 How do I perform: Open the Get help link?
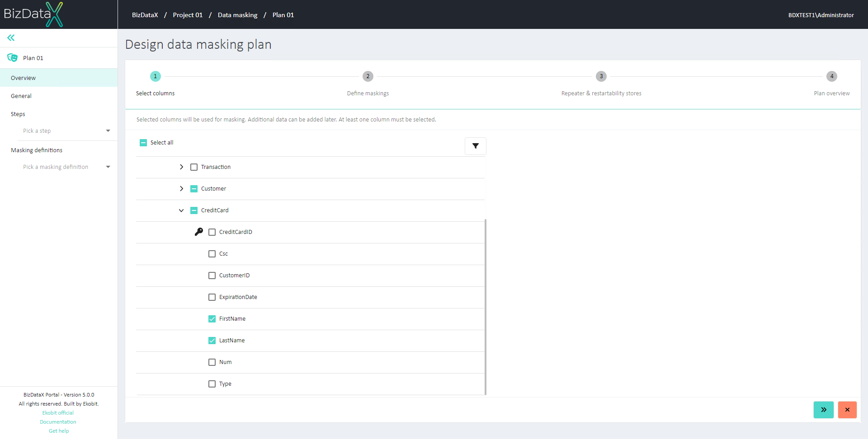[x=59, y=431]
